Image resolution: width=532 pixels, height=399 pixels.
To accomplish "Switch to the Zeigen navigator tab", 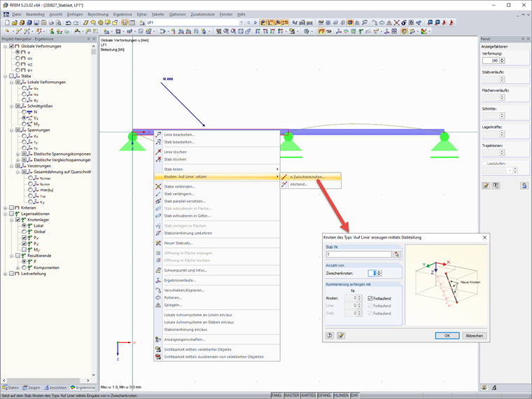I will pos(31,388).
